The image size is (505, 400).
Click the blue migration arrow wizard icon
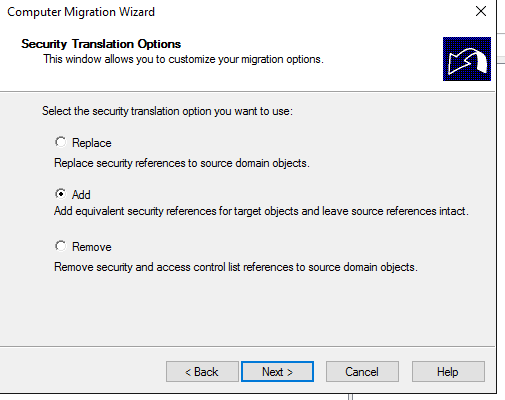[467, 59]
